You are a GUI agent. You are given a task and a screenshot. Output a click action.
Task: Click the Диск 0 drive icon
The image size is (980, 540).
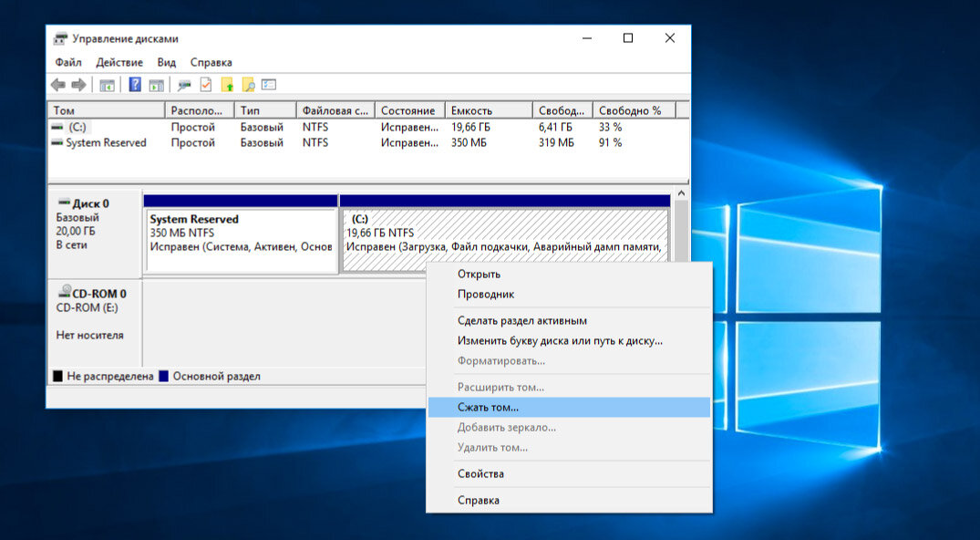click(x=64, y=202)
